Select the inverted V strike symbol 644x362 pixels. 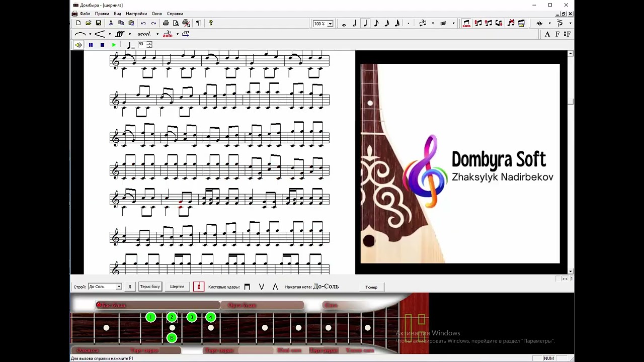tap(275, 287)
